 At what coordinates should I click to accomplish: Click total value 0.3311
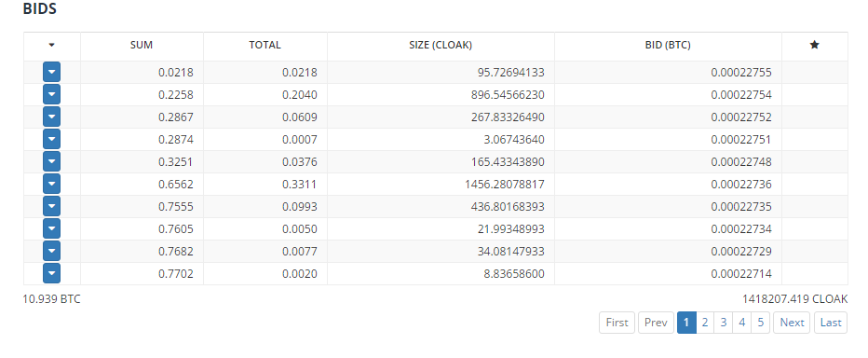(x=300, y=185)
